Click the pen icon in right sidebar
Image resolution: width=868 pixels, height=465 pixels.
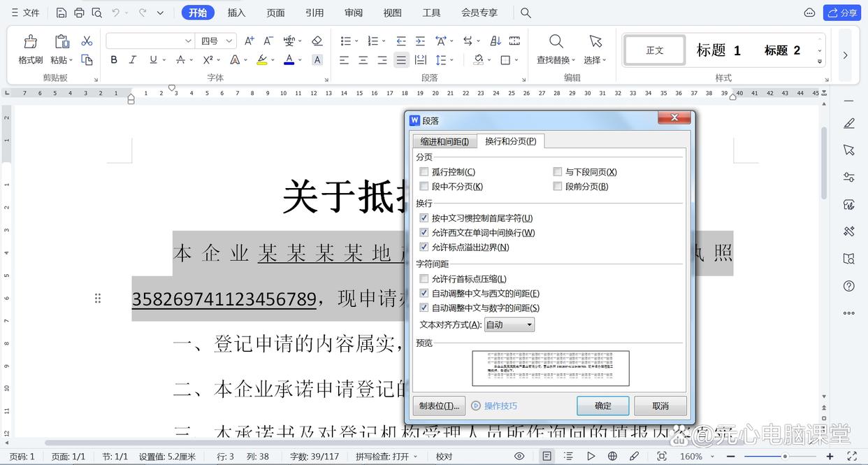tap(849, 123)
